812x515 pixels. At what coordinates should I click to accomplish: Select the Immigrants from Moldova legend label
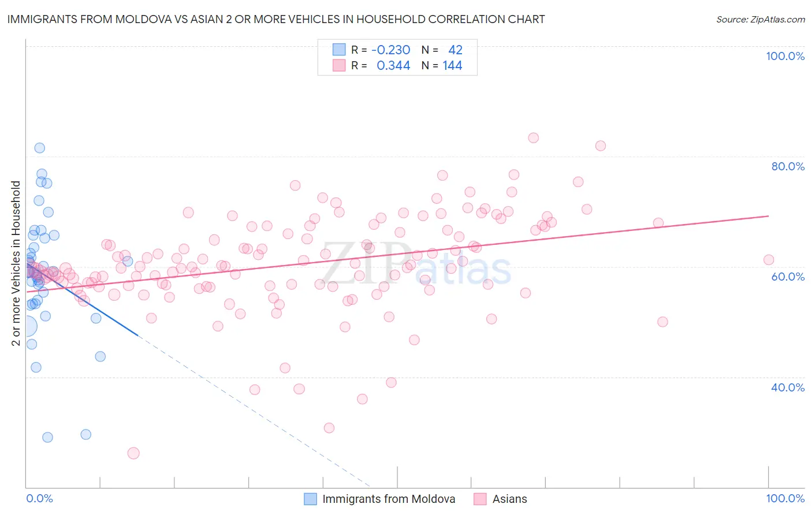click(389, 499)
